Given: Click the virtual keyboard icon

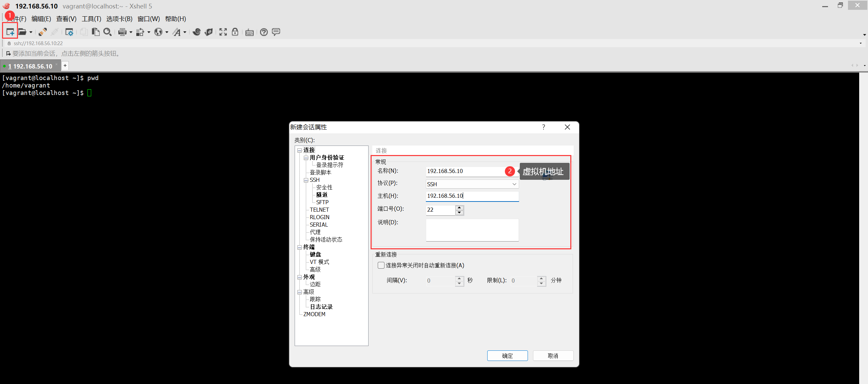Looking at the screenshot, I should [x=250, y=32].
